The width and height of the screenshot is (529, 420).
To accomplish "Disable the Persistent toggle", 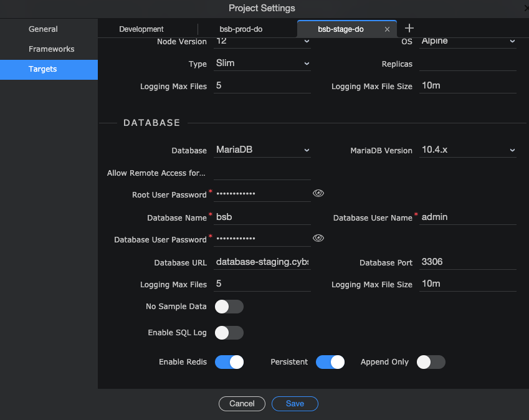I will point(330,361).
